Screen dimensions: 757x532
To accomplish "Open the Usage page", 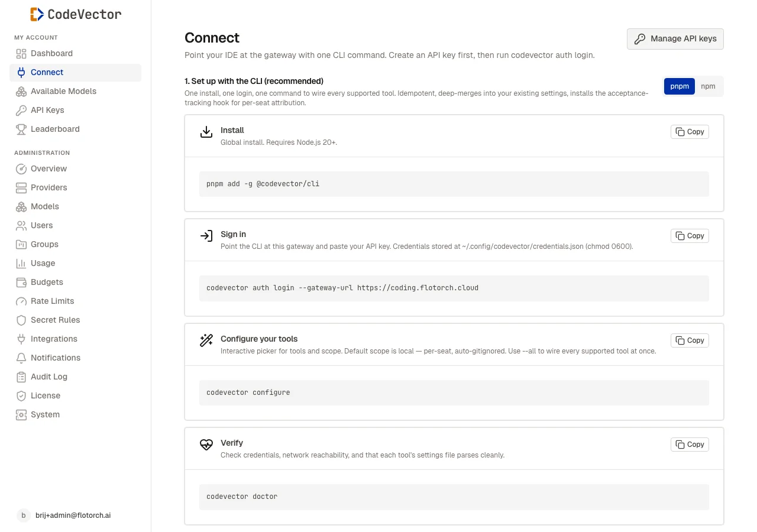I will click(x=76, y=264).
